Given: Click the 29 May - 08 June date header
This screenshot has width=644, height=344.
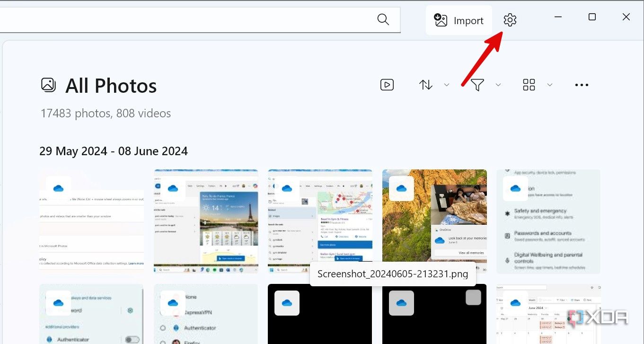Looking at the screenshot, I should (x=114, y=151).
